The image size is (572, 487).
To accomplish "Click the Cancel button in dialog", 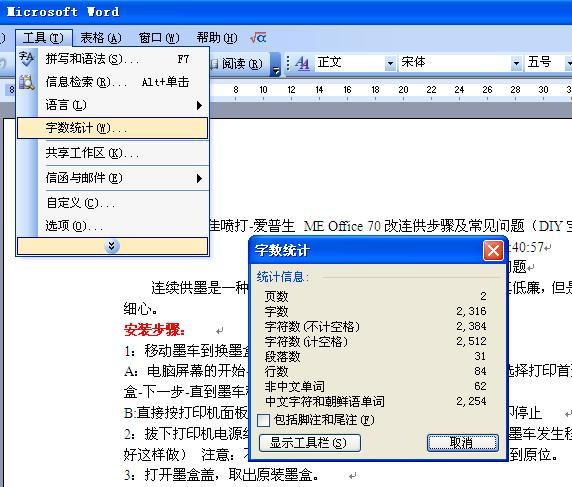I will [463, 443].
